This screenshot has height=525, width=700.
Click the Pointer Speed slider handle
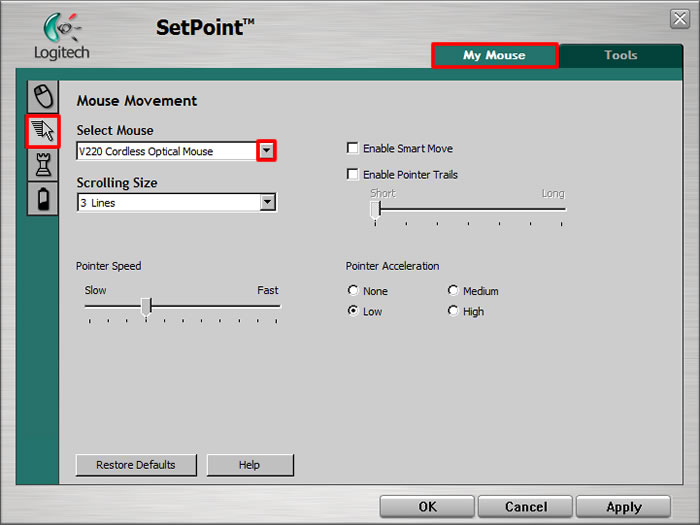coord(146,306)
